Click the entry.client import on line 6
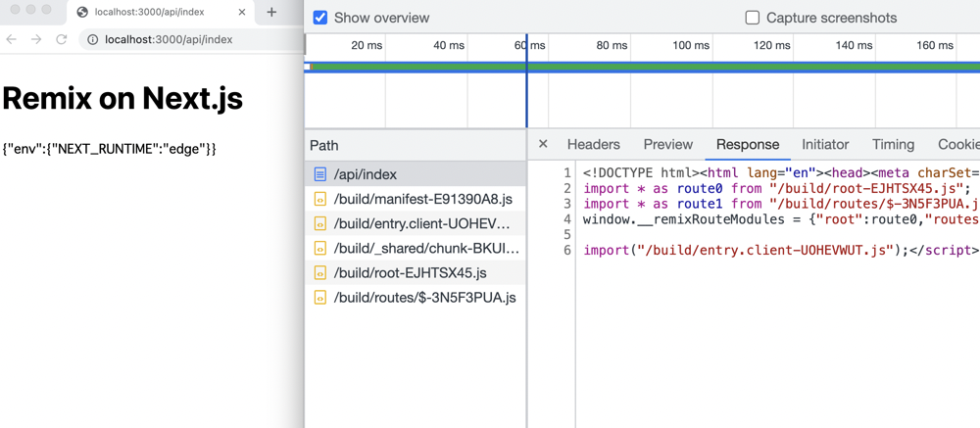This screenshot has height=428, width=980. (x=781, y=251)
